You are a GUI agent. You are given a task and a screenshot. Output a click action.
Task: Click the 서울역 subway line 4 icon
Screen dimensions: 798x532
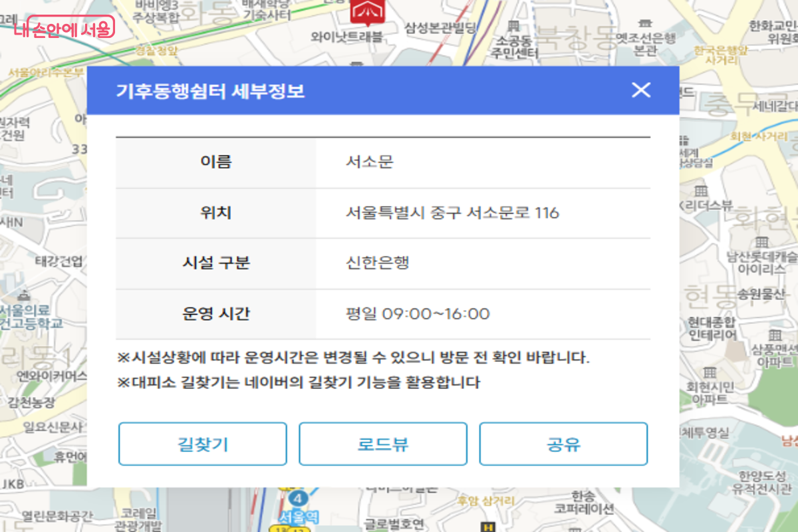tap(299, 498)
